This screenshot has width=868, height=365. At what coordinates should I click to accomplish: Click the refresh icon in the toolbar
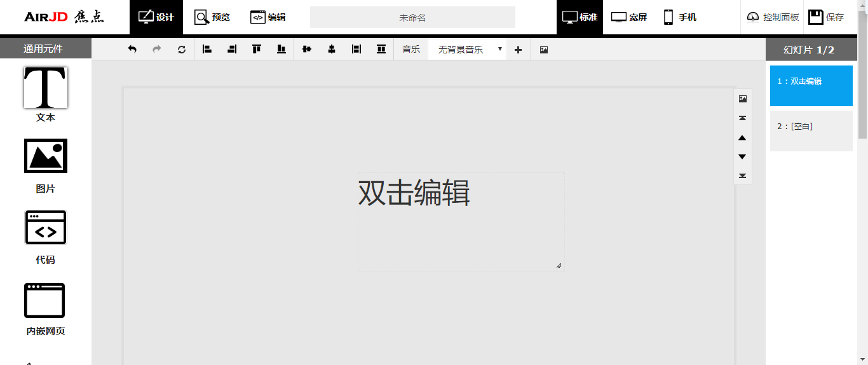coord(182,50)
